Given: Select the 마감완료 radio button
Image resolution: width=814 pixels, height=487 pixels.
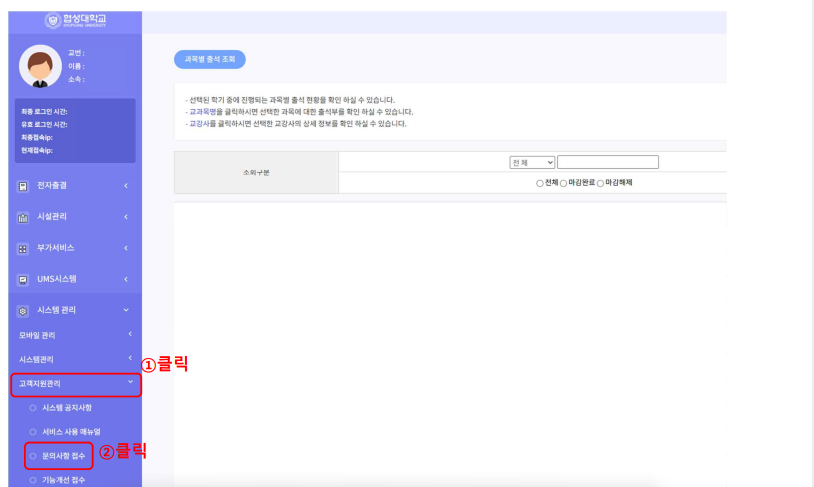Looking at the screenshot, I should click(563, 183).
